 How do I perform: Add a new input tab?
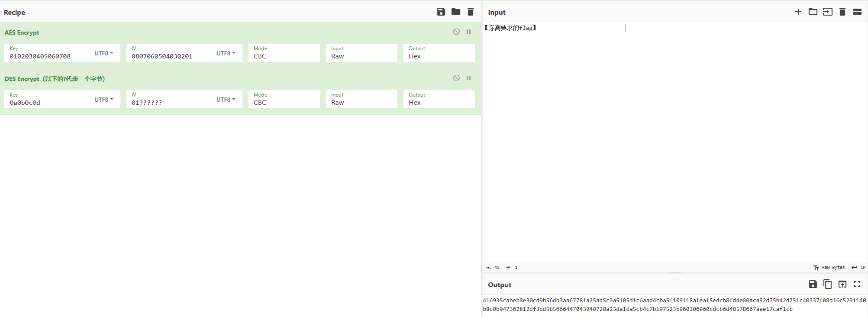point(798,12)
